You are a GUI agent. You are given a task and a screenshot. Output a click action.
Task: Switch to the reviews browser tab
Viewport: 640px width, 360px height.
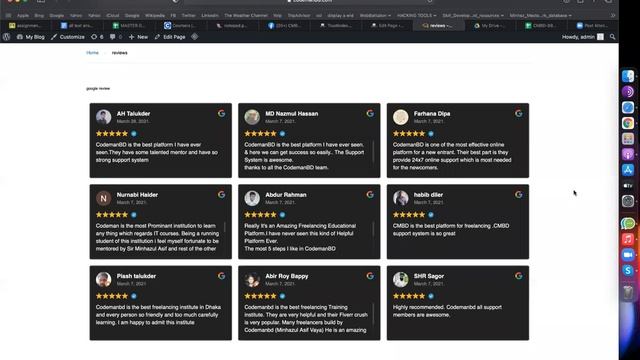438,25
